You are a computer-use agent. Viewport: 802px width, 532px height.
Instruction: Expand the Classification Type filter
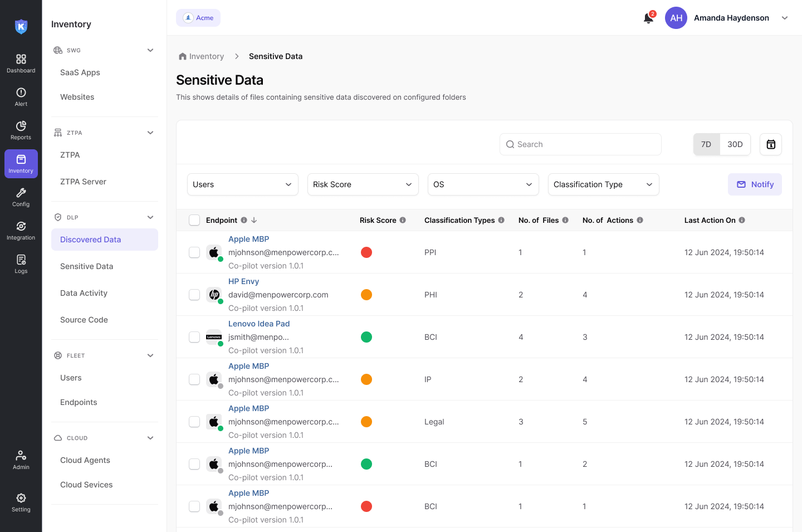[603, 184]
